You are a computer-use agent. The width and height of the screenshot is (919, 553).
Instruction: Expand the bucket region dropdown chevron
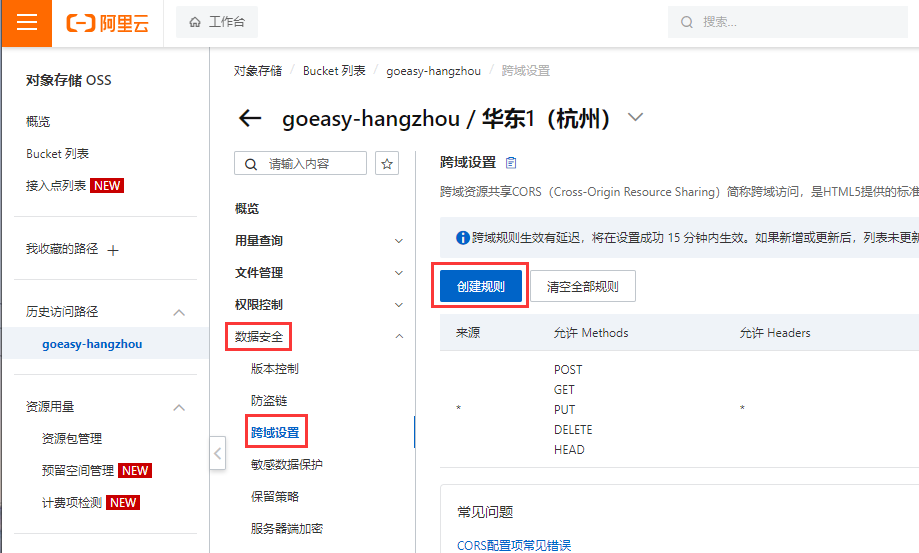pyautogui.click(x=635, y=118)
